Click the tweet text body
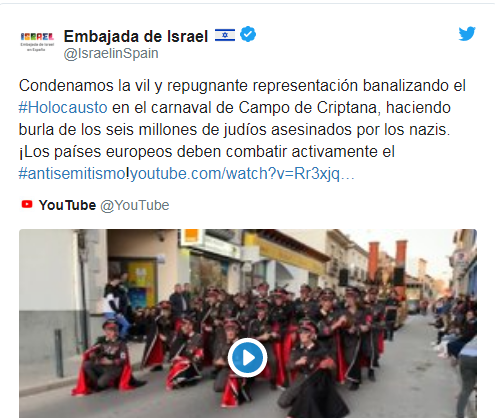Image resolution: width=495 pixels, height=418 pixels. coord(242,130)
